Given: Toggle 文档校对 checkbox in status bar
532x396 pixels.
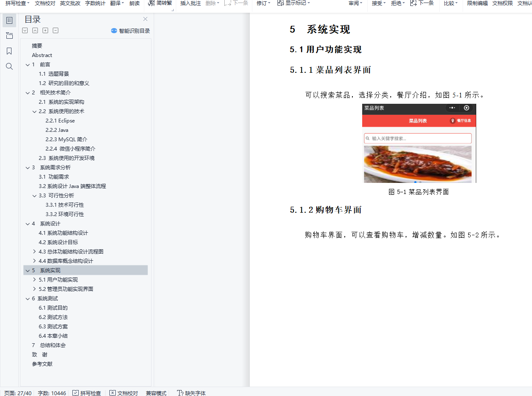Looking at the screenshot, I should point(112,393).
